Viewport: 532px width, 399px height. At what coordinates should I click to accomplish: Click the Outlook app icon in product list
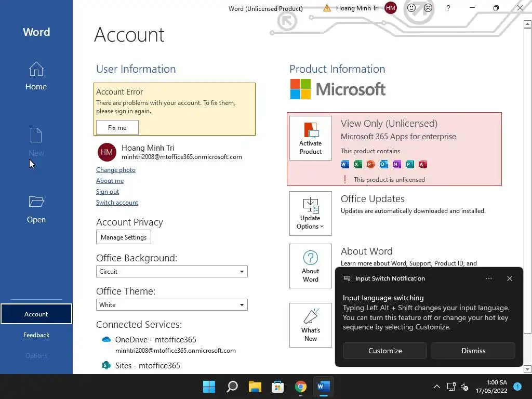tap(384, 165)
